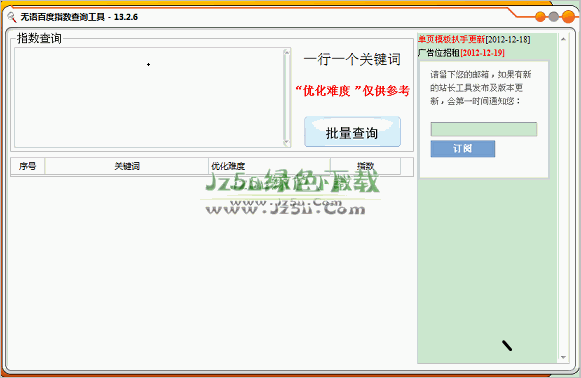Sort by the 关键词 column header
Viewport: 581px width, 378px height.
point(127,166)
